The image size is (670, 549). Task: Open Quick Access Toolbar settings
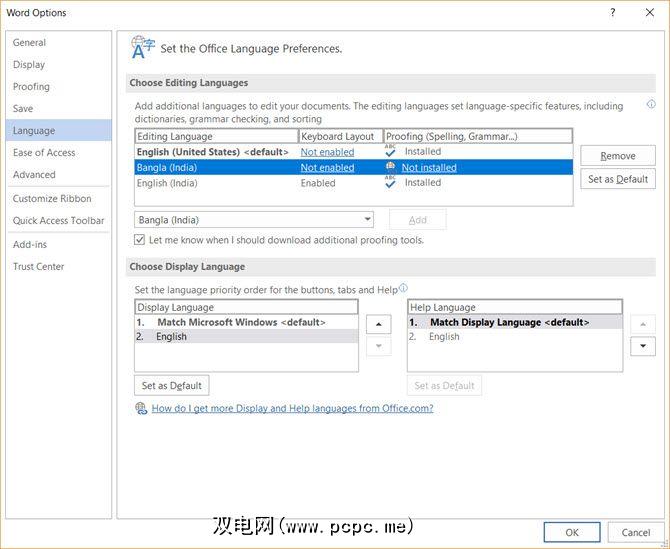click(x=59, y=220)
